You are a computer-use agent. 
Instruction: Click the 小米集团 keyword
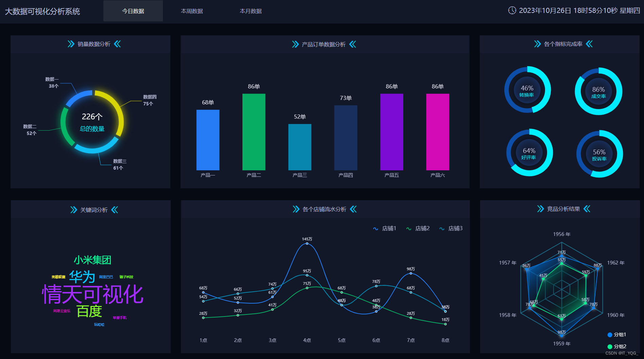[x=92, y=260]
